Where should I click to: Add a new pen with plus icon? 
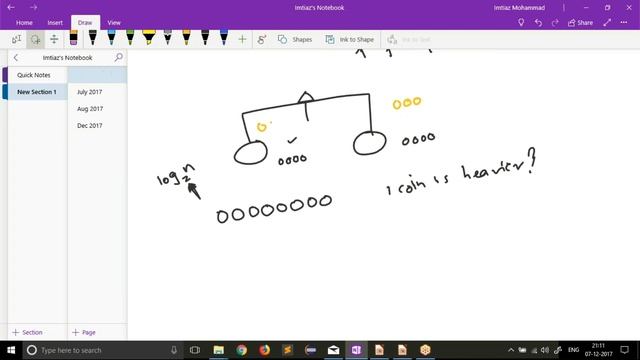(242, 40)
